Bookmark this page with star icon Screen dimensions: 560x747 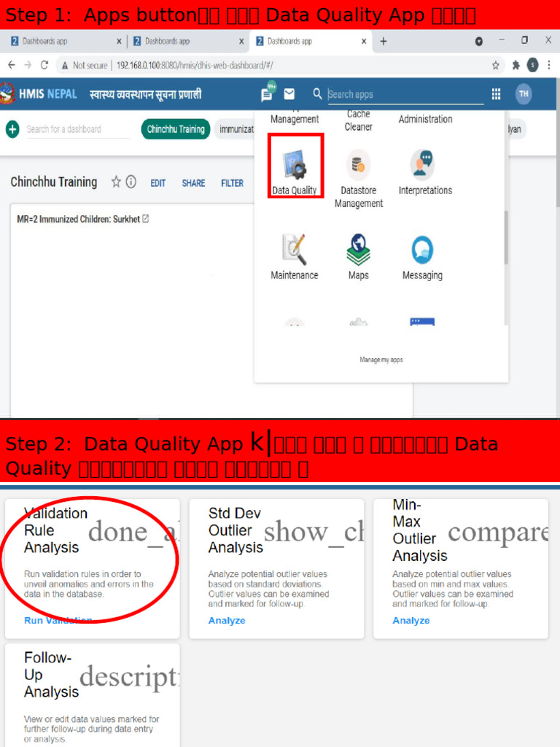pos(496,65)
